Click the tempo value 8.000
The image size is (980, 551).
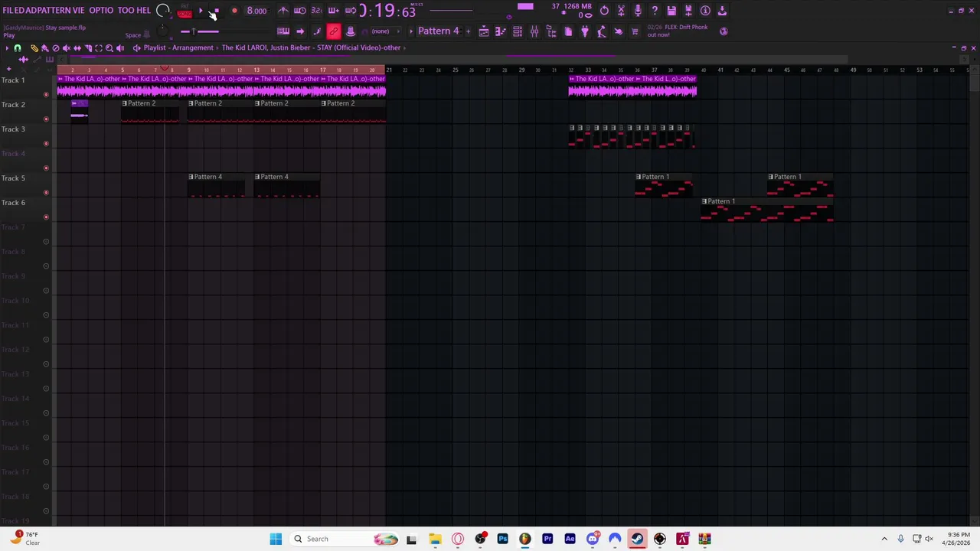256,11
